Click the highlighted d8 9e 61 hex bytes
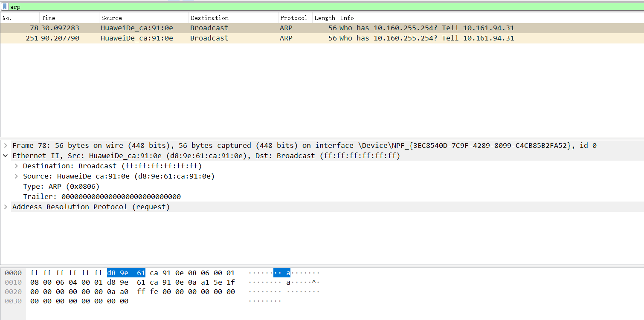 click(126, 273)
